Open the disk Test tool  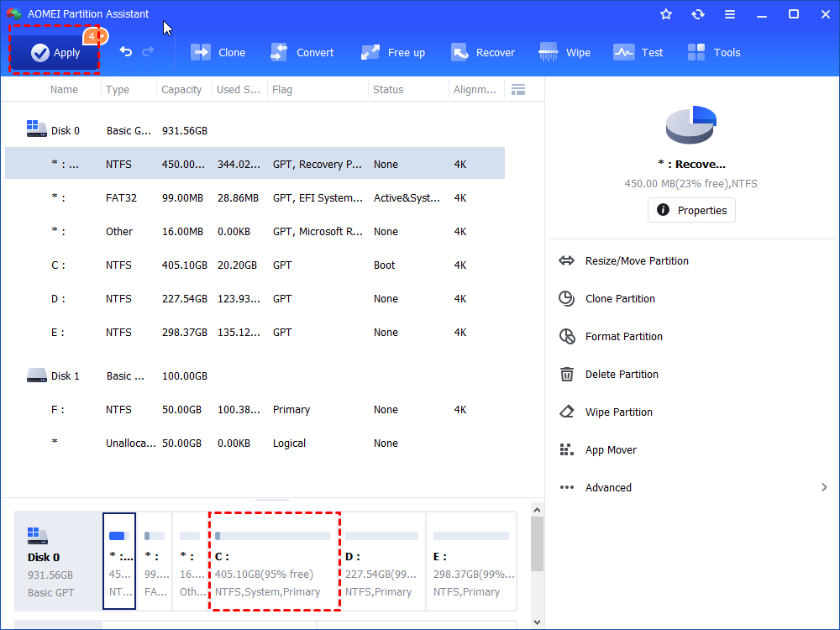pos(638,52)
